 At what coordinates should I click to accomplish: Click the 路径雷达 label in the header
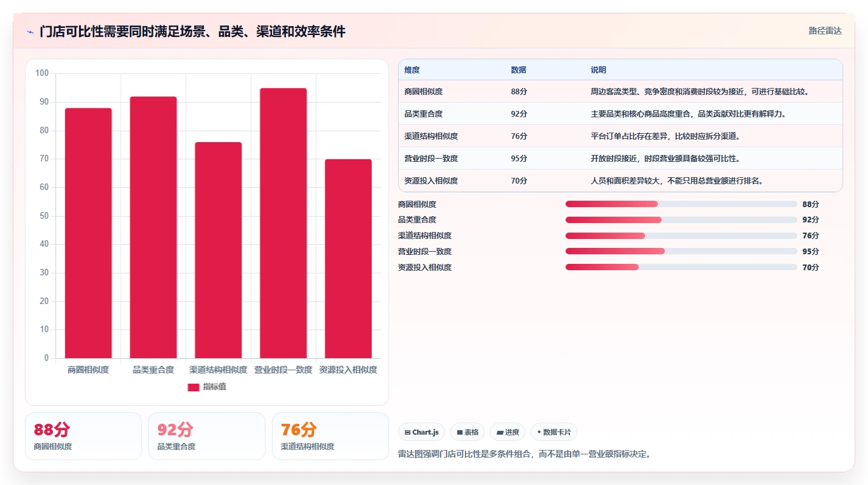click(825, 31)
